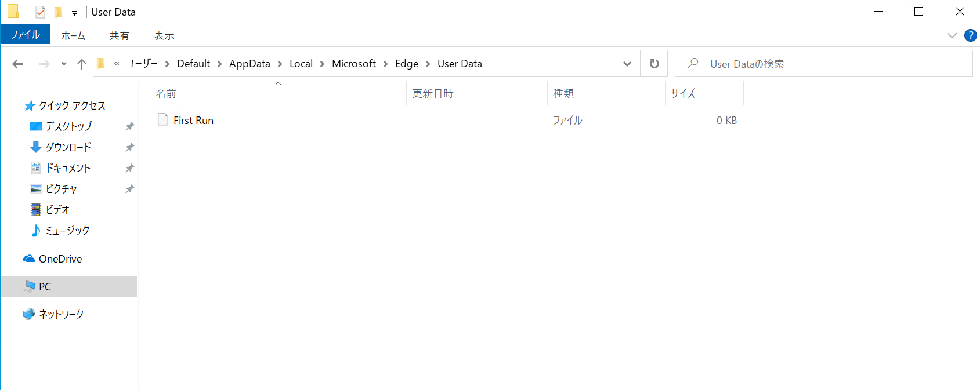Expand the ribbon with the chevron
Image resolution: width=980 pixels, height=390 pixels.
pos(952,35)
